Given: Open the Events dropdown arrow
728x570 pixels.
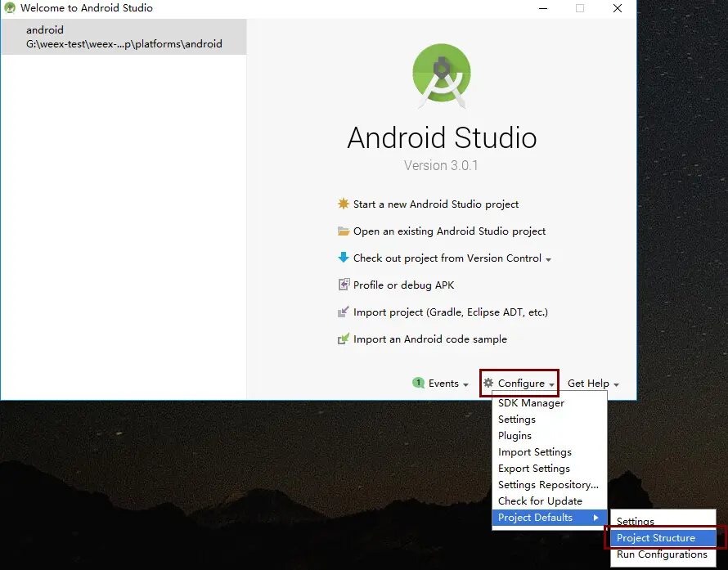Looking at the screenshot, I should (465, 385).
